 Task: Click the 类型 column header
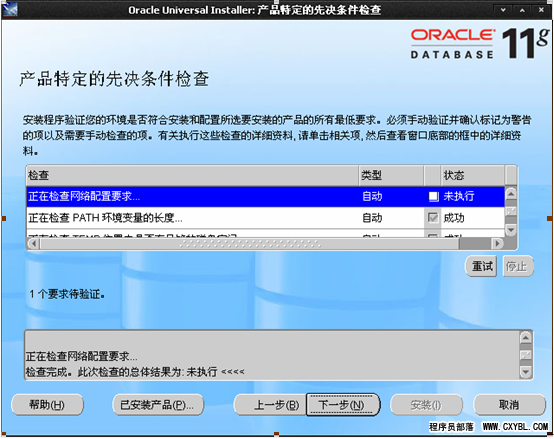391,175
